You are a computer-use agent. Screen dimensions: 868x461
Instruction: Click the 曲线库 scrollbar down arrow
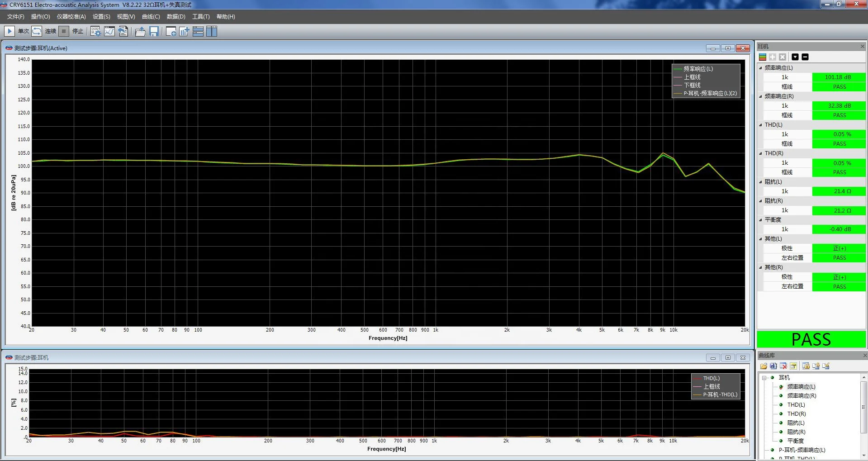863,455
